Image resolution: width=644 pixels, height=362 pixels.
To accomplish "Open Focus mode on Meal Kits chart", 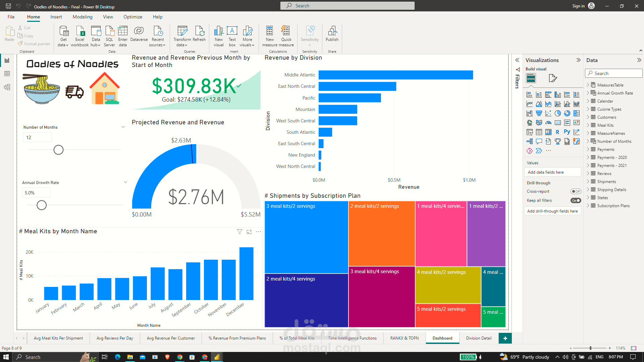I will 249,232.
